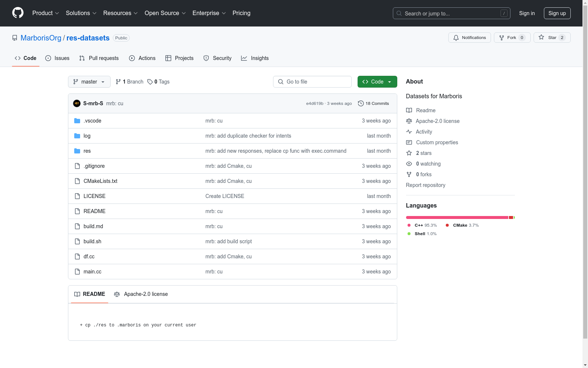
Task: Select the README tab in the readme panel
Action: (x=90, y=294)
